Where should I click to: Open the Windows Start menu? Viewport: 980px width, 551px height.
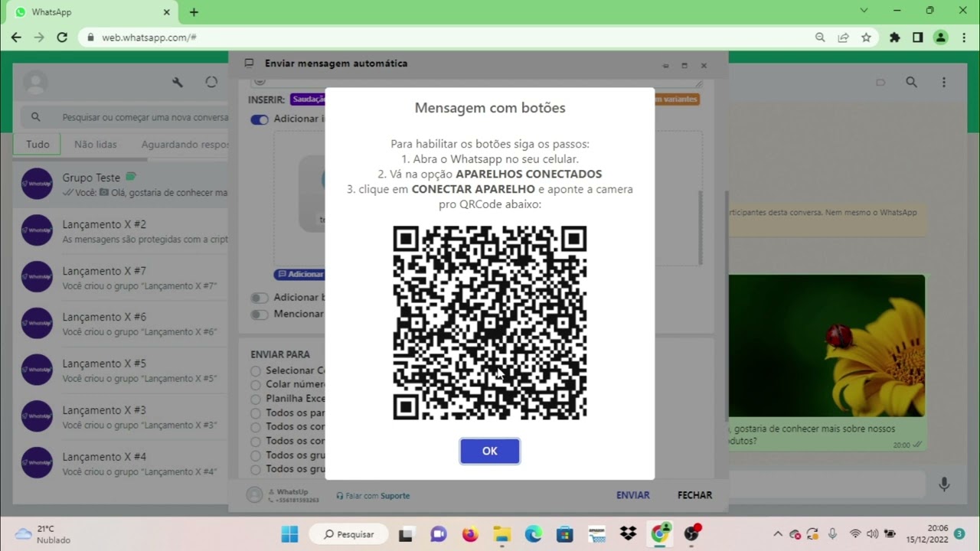289,534
